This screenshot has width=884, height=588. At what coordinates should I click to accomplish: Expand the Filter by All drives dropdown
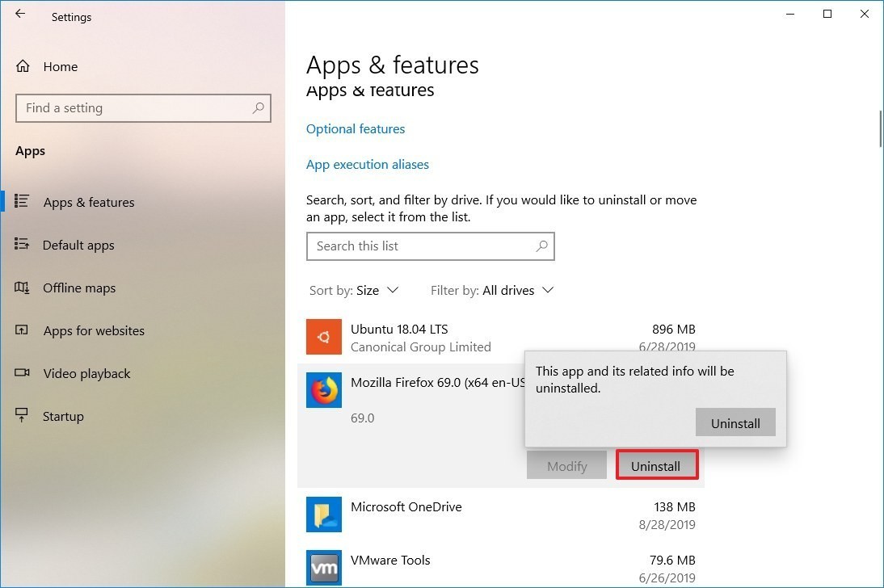492,290
